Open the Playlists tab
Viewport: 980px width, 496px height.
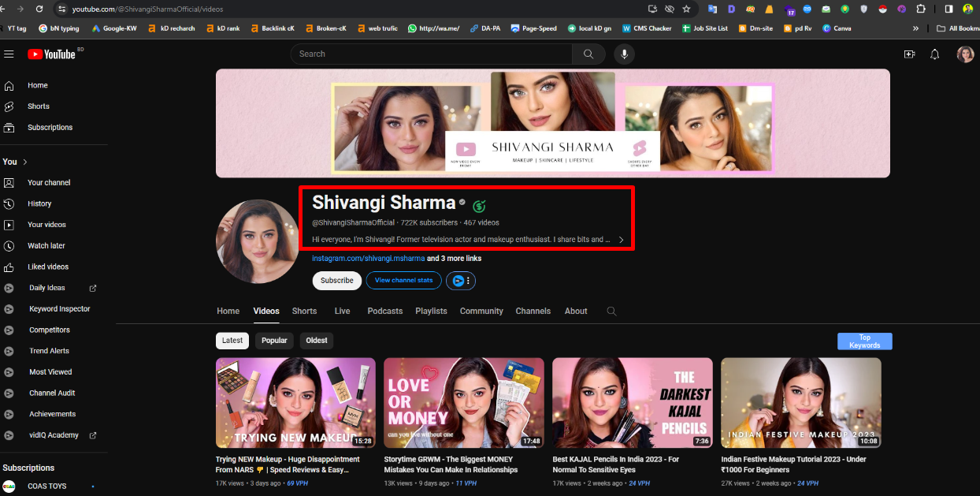431,311
